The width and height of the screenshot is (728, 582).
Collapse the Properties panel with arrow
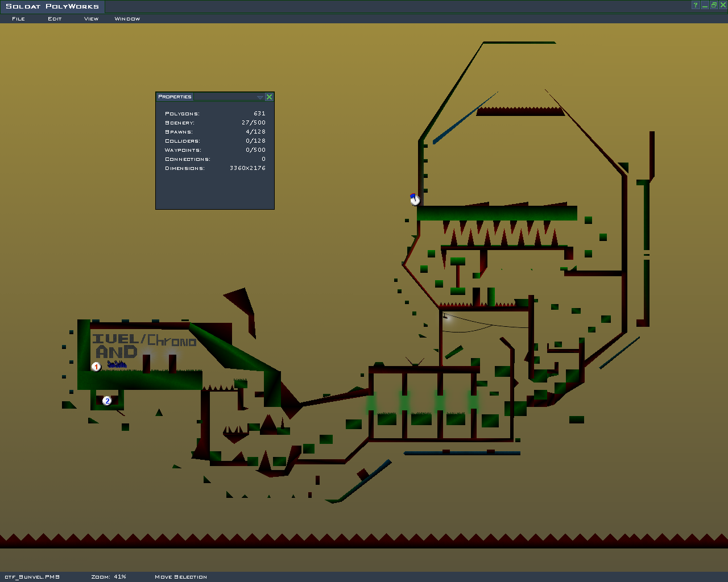[260, 97]
